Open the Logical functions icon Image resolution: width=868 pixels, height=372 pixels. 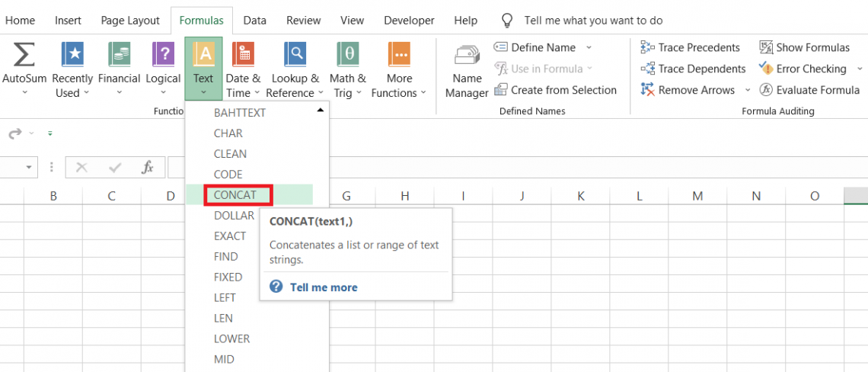tap(164, 55)
